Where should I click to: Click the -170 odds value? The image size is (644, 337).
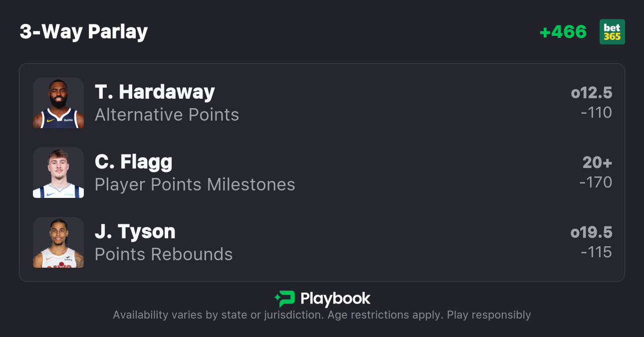tap(596, 182)
